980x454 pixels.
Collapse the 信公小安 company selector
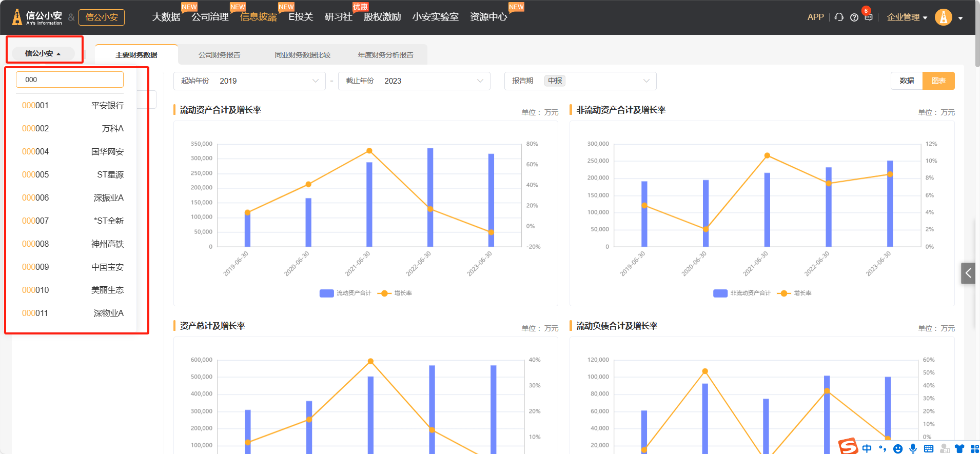point(43,53)
